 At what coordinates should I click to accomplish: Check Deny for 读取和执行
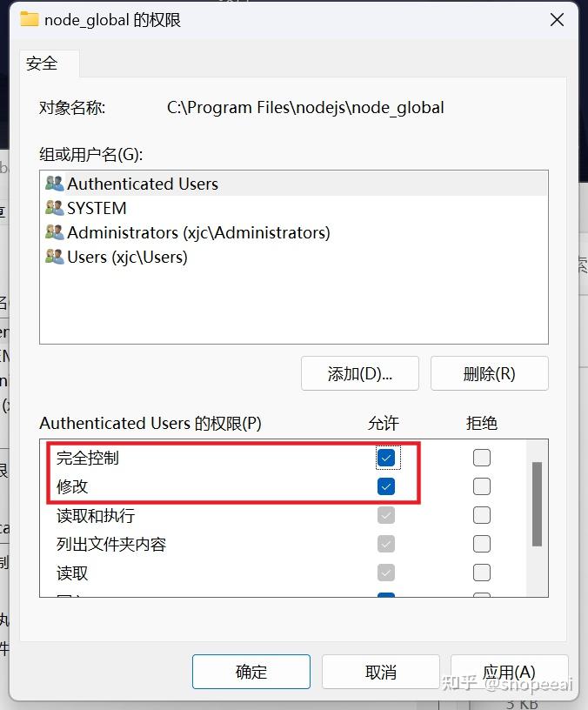pyautogui.click(x=482, y=515)
